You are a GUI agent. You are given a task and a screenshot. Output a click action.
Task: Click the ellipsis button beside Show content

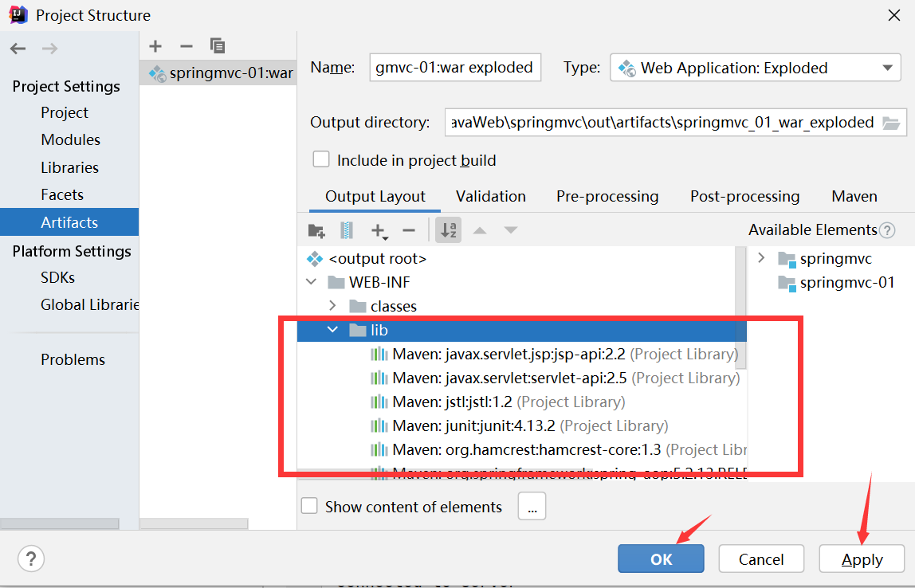tap(532, 507)
